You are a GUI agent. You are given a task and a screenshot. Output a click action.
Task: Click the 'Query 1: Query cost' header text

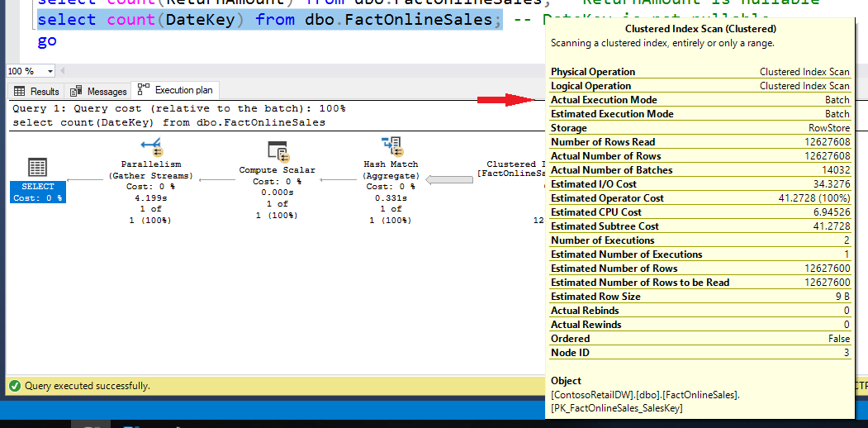[x=179, y=108]
